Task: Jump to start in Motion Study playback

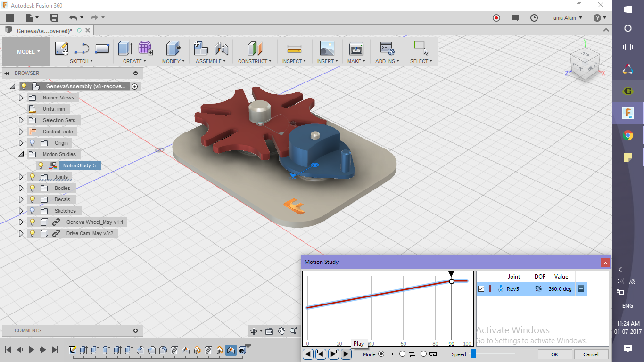Action: coord(308,354)
